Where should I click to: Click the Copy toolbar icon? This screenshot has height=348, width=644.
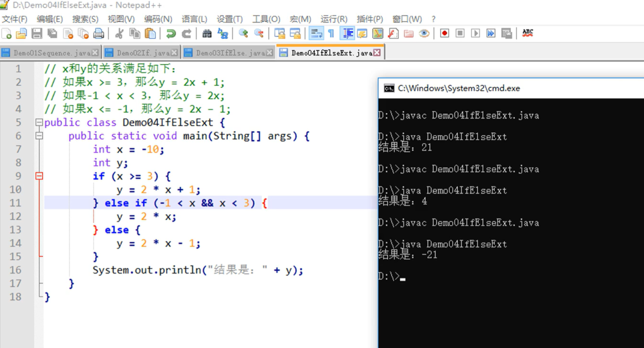(x=135, y=34)
